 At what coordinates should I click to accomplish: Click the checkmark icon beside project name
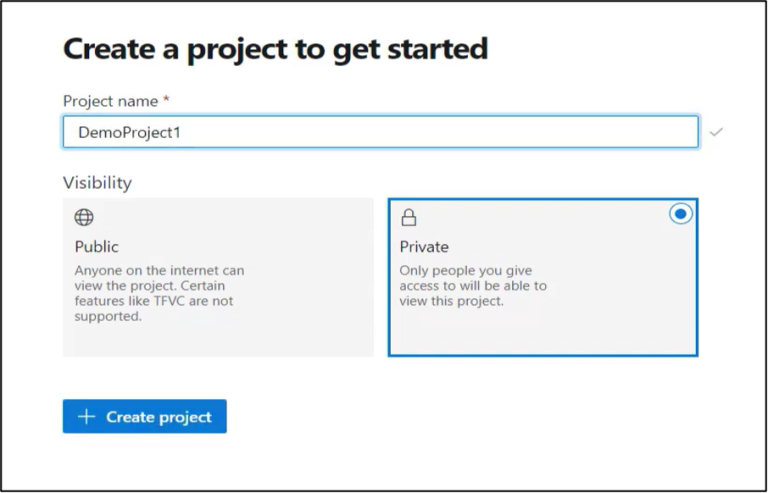click(x=716, y=132)
